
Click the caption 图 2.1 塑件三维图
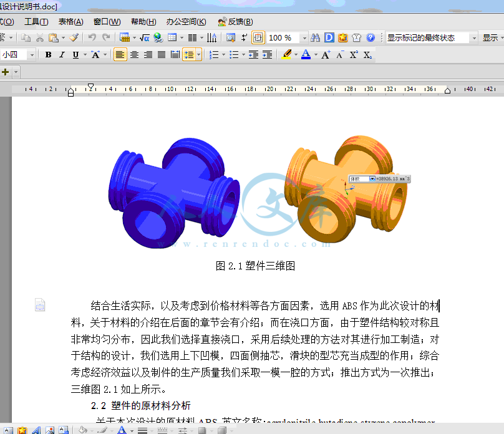(x=255, y=266)
